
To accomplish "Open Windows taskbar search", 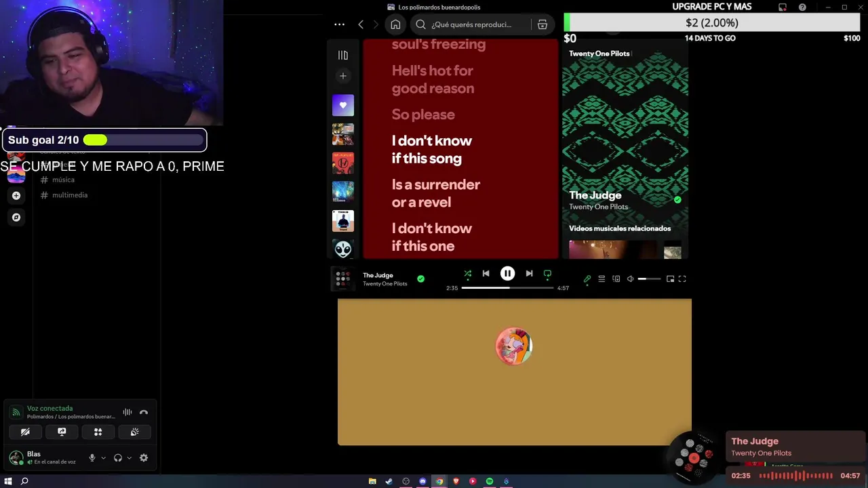I will [24, 481].
